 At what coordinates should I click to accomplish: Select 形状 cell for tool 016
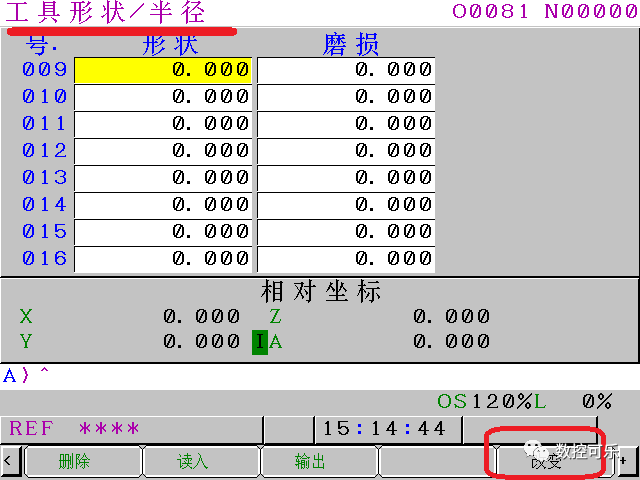point(163,259)
